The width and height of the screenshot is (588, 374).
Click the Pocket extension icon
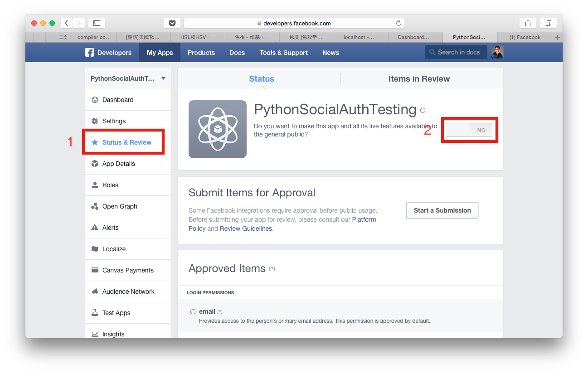172,23
